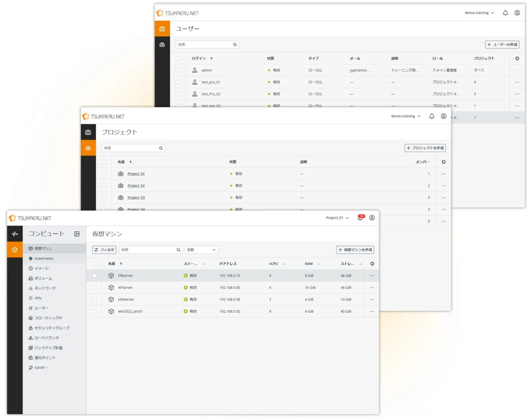
Task: Tick the APserver row checkbox
Action: [x=94, y=288]
